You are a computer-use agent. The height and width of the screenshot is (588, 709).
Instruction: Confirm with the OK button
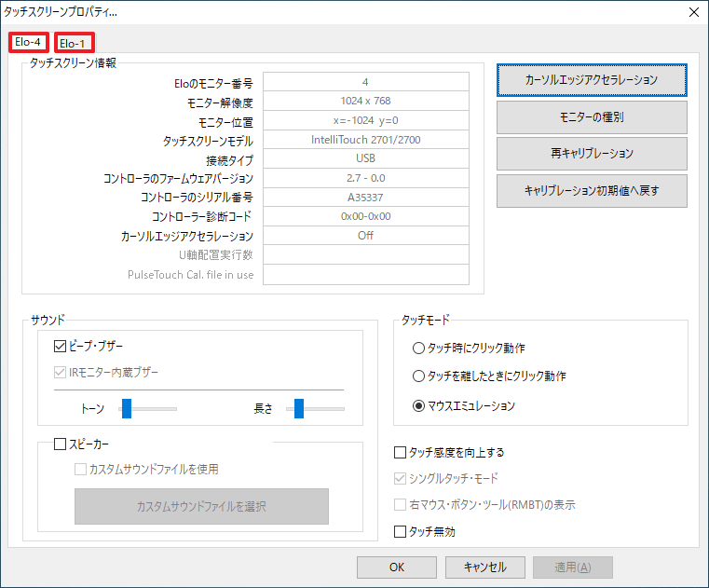pyautogui.click(x=397, y=567)
